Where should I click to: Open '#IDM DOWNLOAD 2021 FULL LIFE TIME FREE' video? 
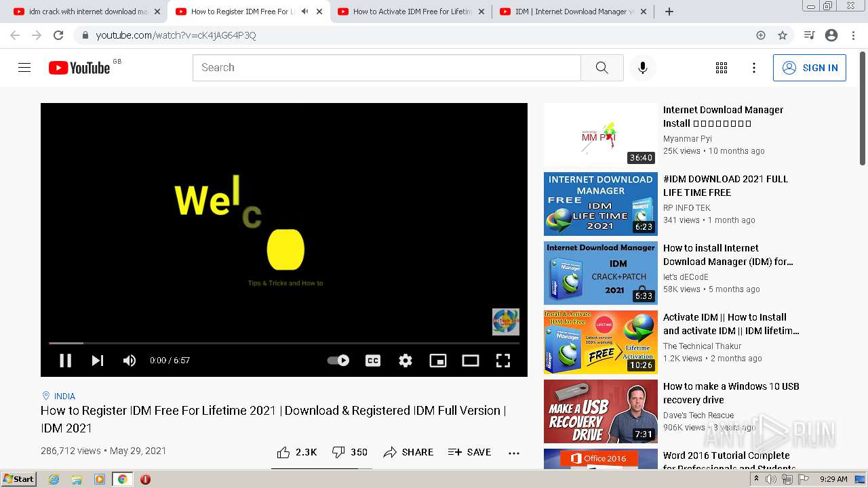pos(726,186)
